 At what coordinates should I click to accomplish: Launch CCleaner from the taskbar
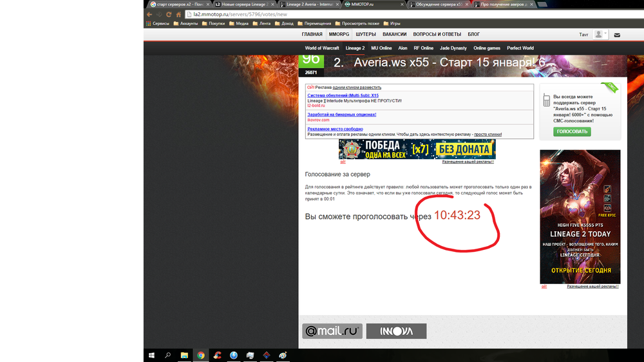[x=218, y=355]
